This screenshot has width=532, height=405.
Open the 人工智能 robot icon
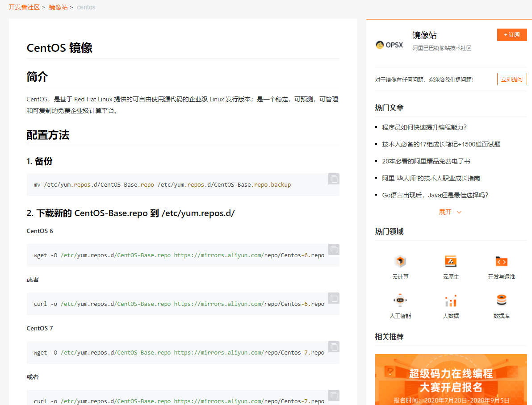(x=400, y=301)
